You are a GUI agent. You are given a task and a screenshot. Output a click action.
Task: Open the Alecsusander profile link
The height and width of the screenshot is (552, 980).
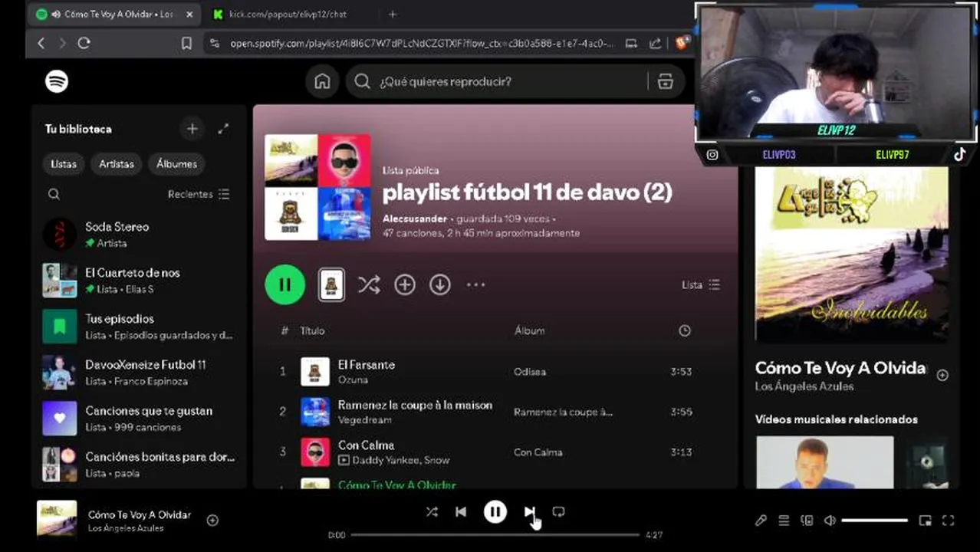tap(415, 219)
